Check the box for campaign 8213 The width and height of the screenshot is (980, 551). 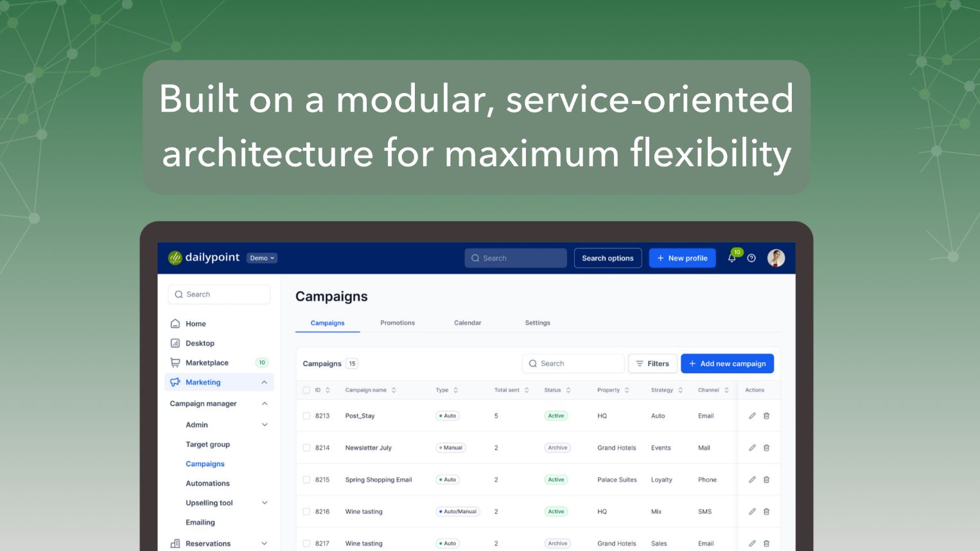[306, 415]
